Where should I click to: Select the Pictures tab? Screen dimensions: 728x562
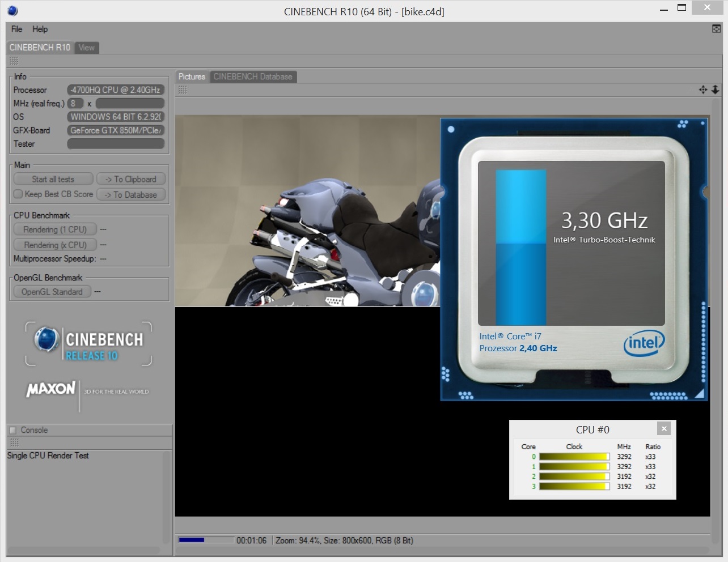(x=192, y=76)
